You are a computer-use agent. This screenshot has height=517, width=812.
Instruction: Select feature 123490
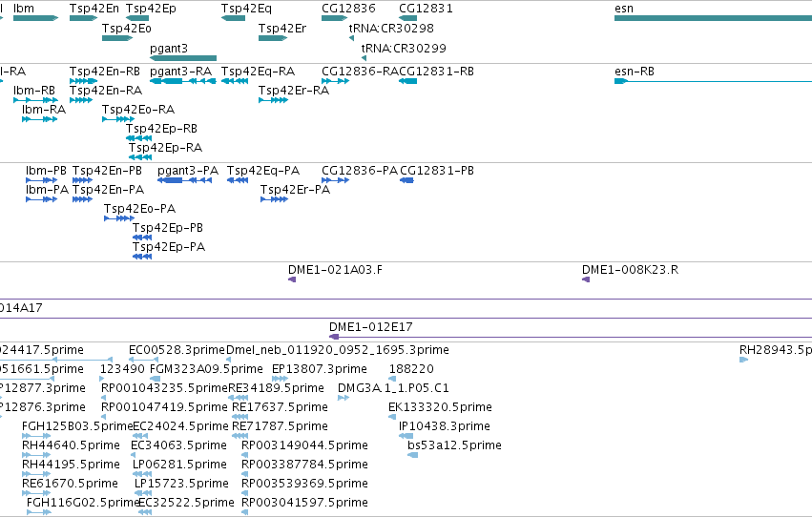(102, 379)
